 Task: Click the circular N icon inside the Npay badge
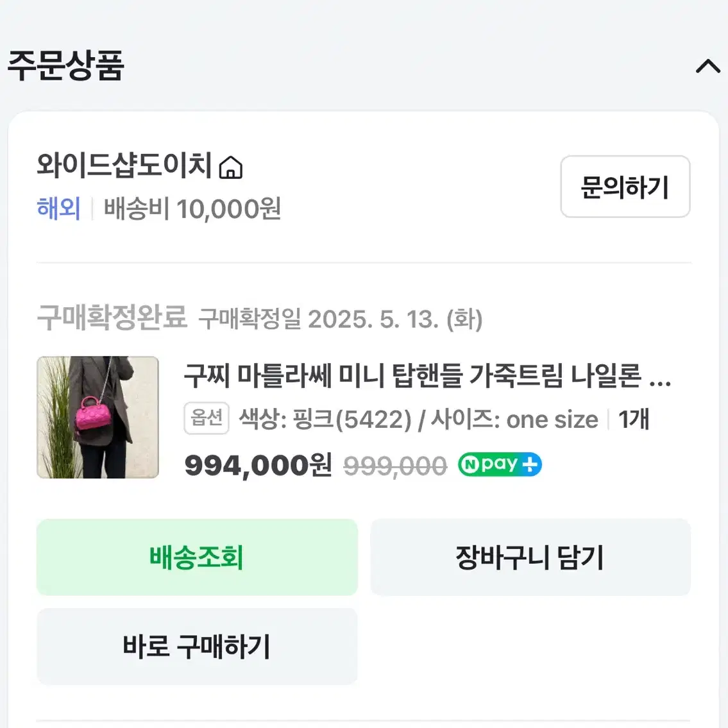click(x=470, y=464)
